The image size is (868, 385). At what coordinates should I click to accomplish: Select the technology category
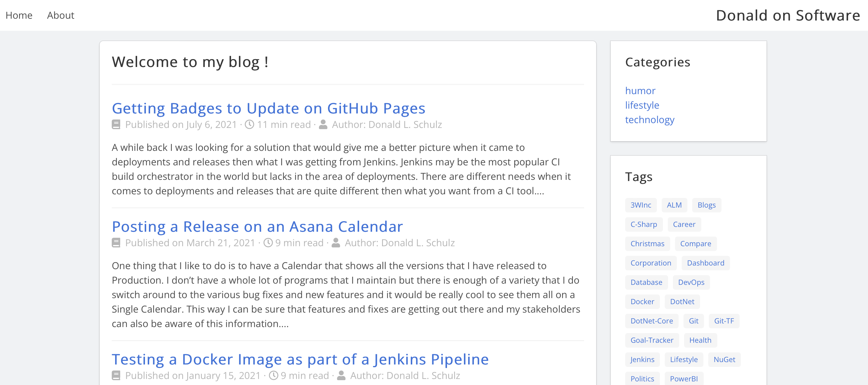pyautogui.click(x=650, y=119)
